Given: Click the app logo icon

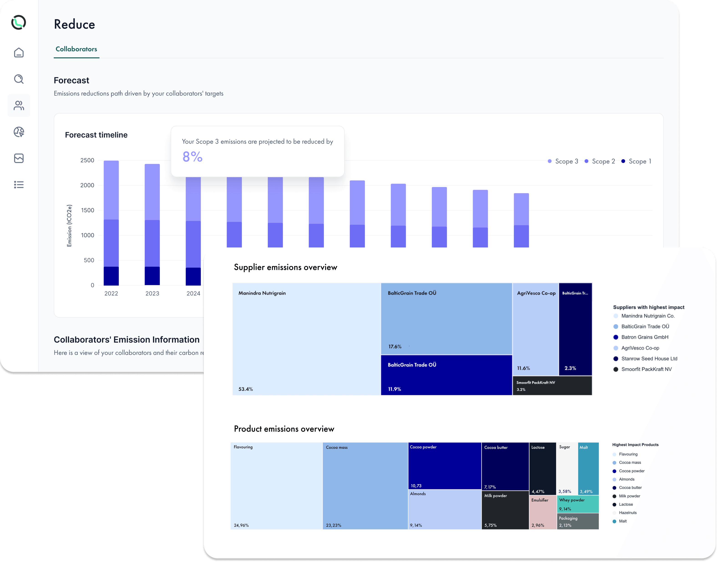Looking at the screenshot, I should point(18,23).
